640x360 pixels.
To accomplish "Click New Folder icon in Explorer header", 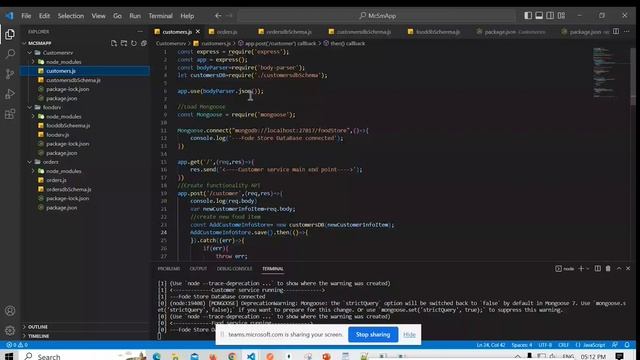I will (124, 43).
